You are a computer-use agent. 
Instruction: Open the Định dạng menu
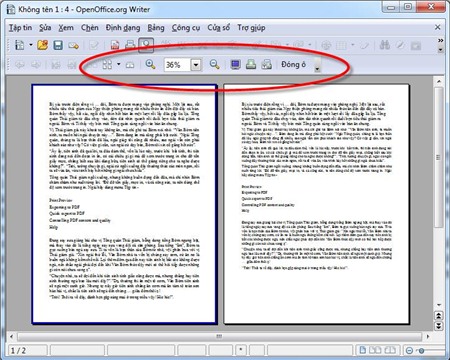pos(123,28)
